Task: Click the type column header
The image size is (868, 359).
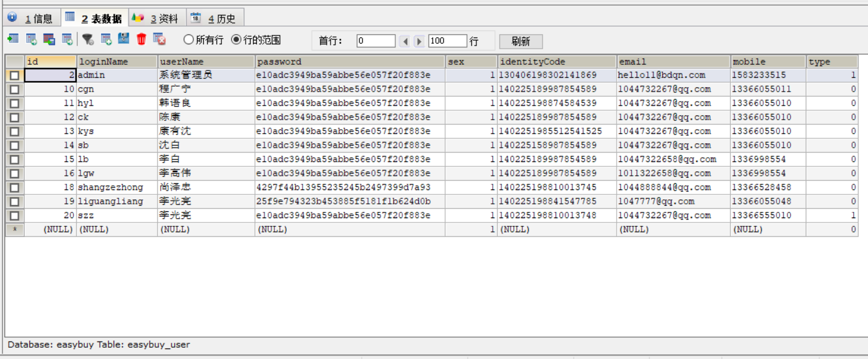Action: (832, 62)
